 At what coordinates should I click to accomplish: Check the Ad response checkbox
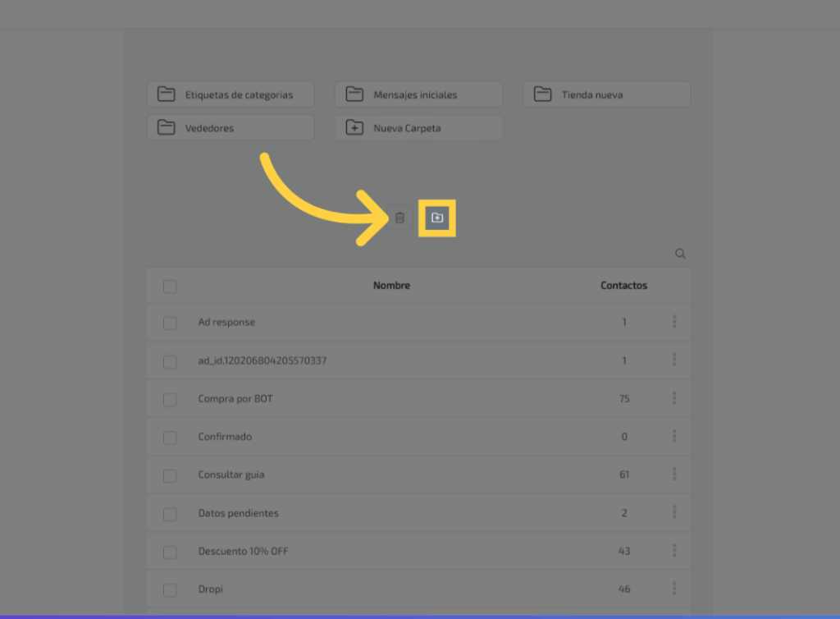coord(170,323)
